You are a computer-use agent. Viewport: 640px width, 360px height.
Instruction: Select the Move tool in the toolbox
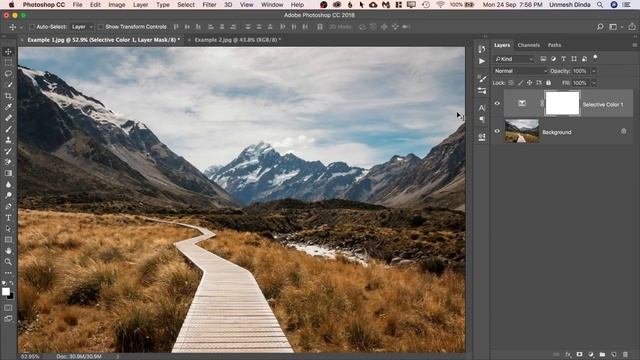coord(8,51)
